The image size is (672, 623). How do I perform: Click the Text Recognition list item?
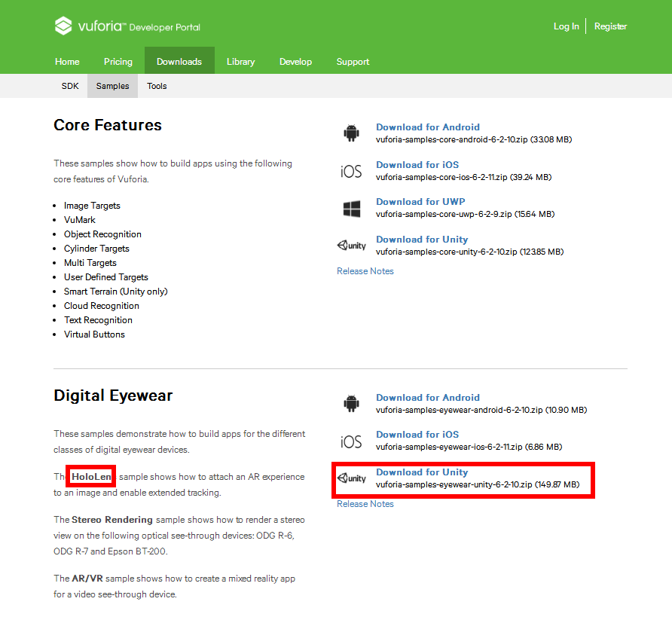point(98,320)
